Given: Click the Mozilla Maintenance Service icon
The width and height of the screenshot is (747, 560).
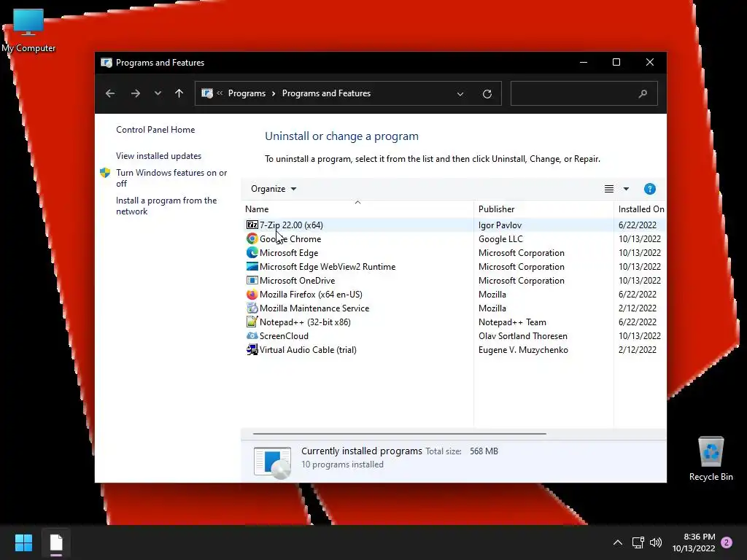Looking at the screenshot, I should pos(252,308).
